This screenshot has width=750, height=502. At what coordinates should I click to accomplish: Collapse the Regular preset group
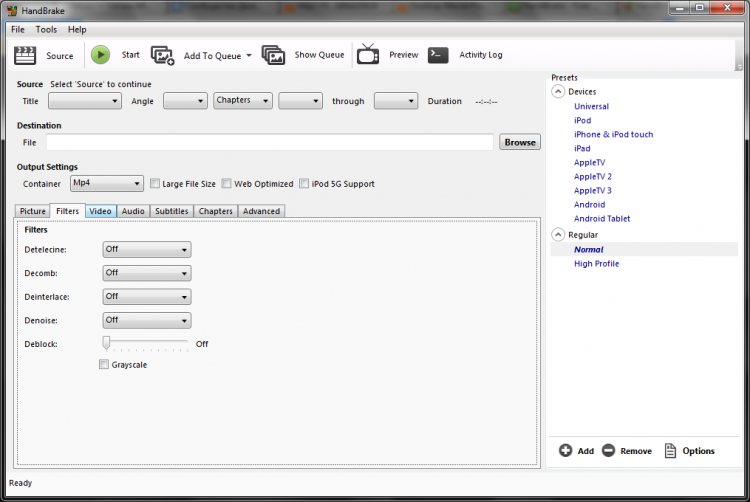click(x=558, y=235)
